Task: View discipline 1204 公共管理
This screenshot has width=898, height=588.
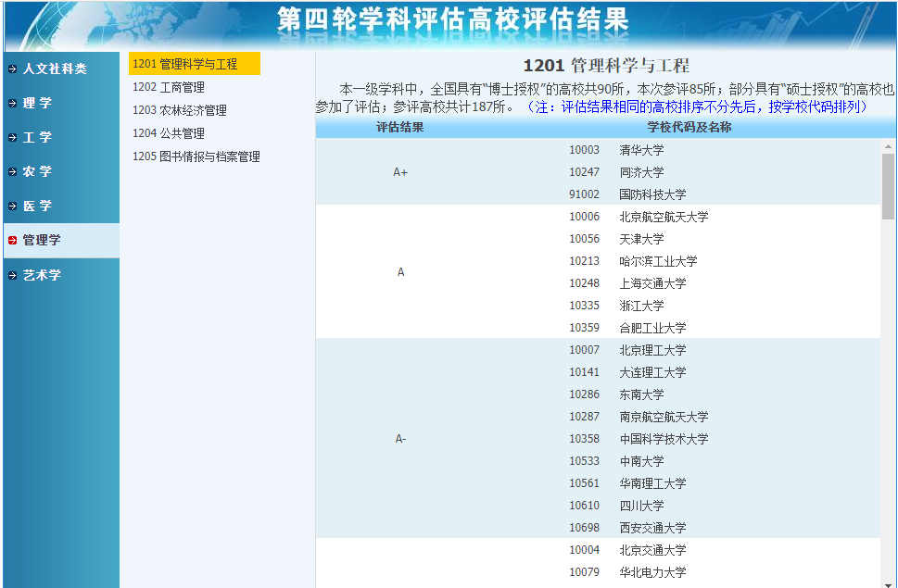Action: click(x=169, y=133)
